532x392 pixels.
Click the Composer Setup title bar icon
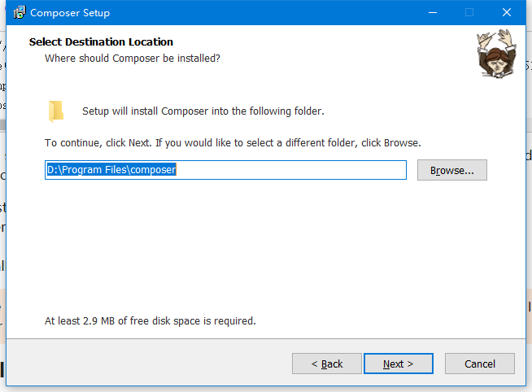click(x=20, y=12)
